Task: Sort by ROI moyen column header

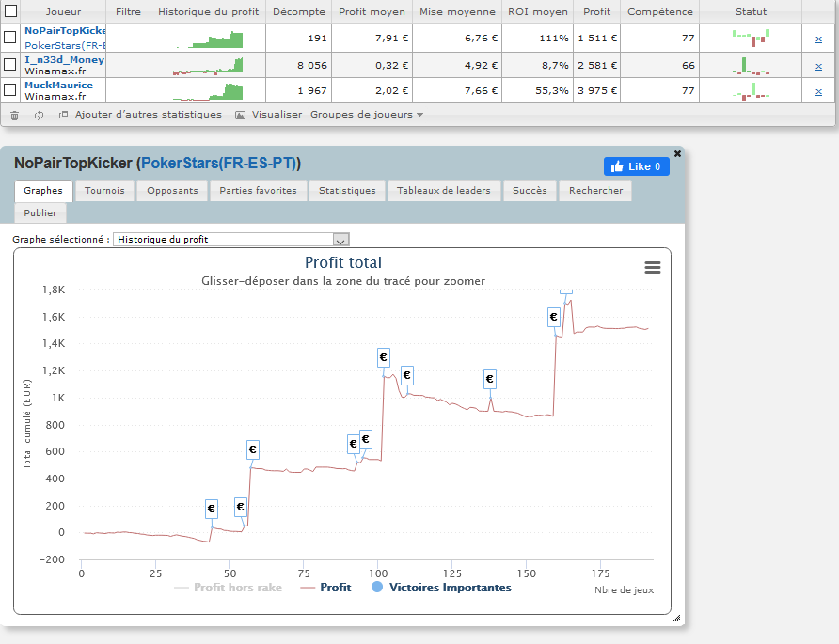Action: pyautogui.click(x=538, y=12)
